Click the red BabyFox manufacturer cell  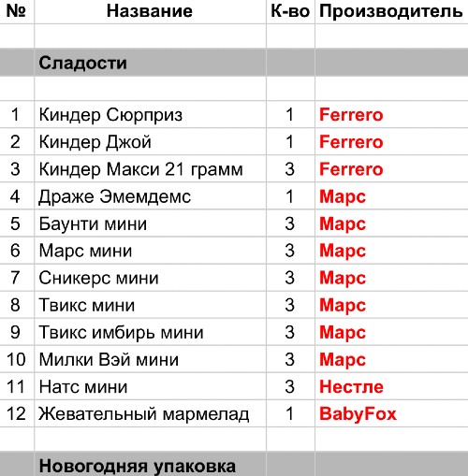(x=391, y=413)
